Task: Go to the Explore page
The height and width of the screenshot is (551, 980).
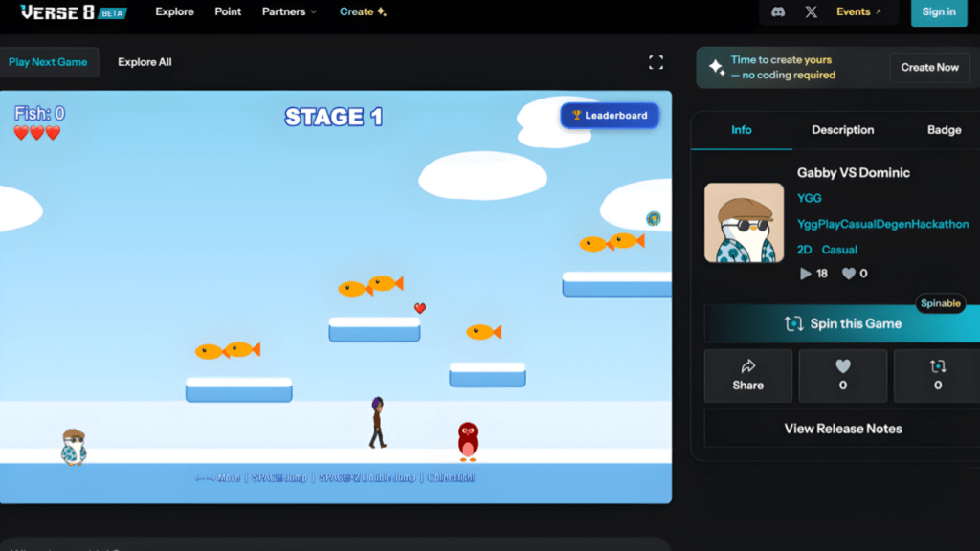Action: [174, 12]
